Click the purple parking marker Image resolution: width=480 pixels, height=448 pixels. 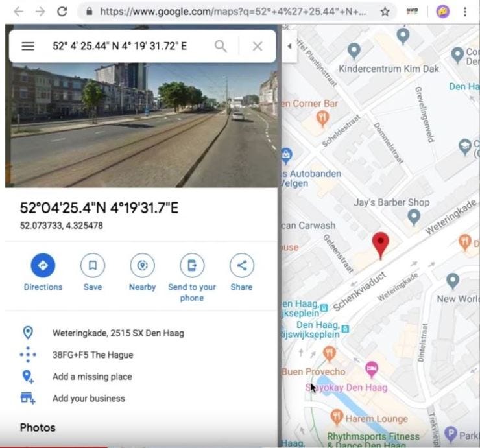pos(451,434)
